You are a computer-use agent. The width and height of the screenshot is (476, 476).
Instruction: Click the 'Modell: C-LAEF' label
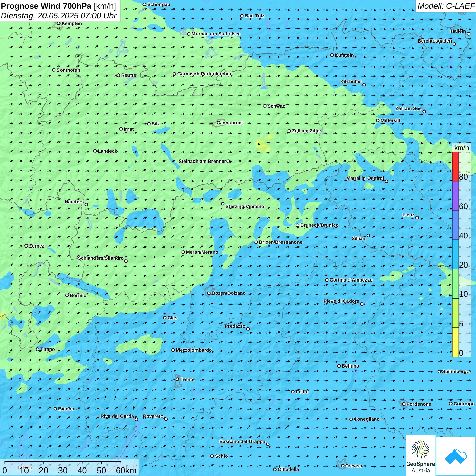445,6
